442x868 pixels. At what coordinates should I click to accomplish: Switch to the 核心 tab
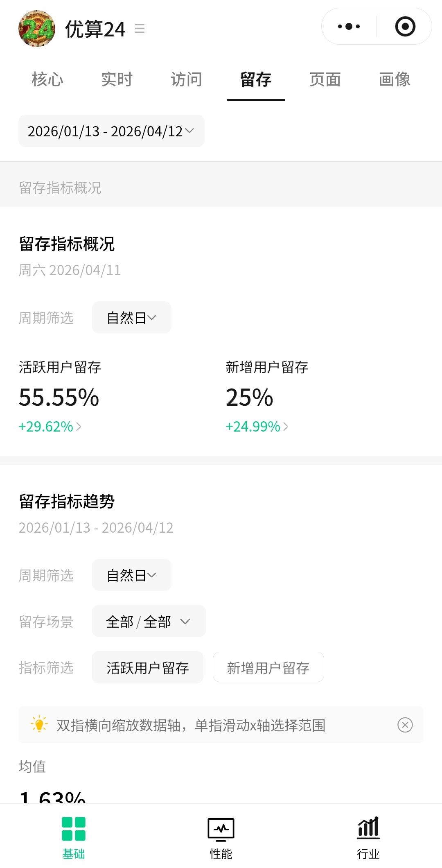coord(47,79)
